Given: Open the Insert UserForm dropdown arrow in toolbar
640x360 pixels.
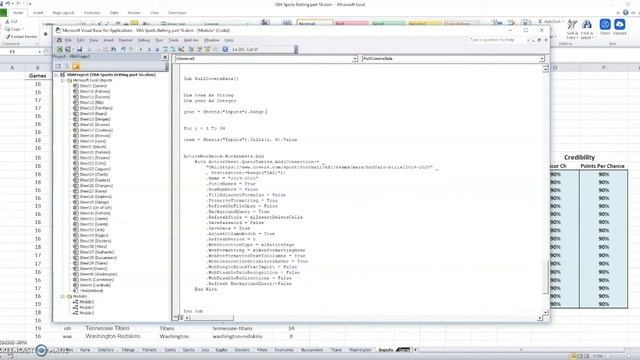Looking at the screenshot, I should (73, 49).
